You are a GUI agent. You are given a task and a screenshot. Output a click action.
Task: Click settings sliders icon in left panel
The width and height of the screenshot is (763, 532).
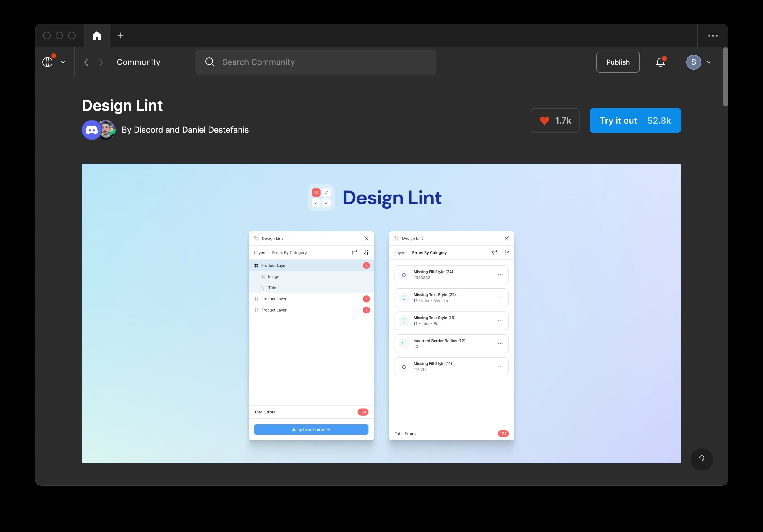click(366, 253)
